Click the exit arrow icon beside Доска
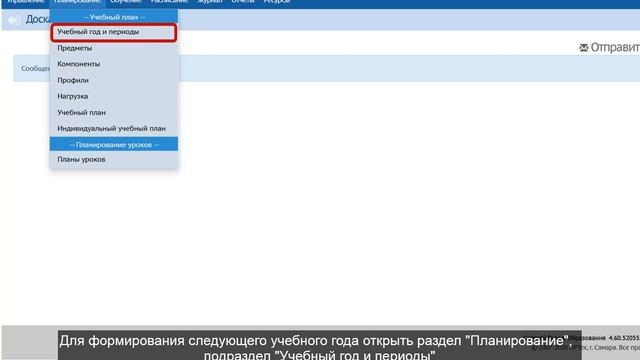The height and width of the screenshot is (360, 640). coord(14,20)
